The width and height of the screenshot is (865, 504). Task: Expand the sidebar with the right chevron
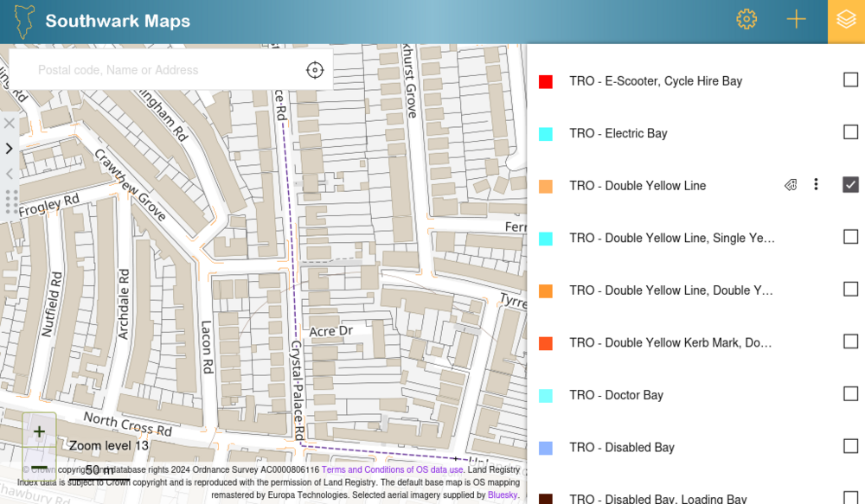10,148
